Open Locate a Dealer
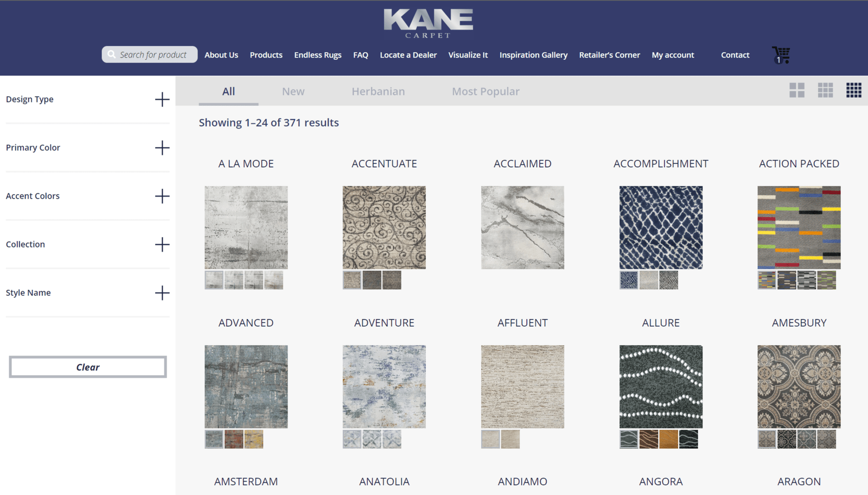 pos(408,55)
